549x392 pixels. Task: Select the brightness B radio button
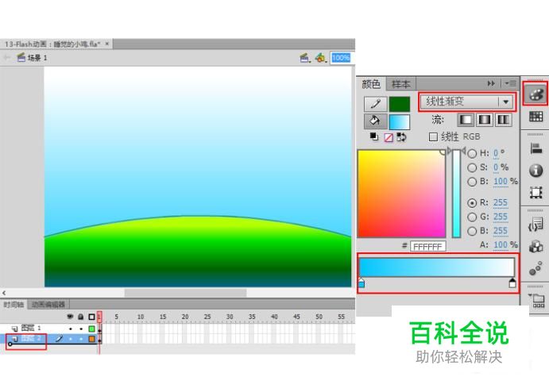pyautogui.click(x=472, y=182)
